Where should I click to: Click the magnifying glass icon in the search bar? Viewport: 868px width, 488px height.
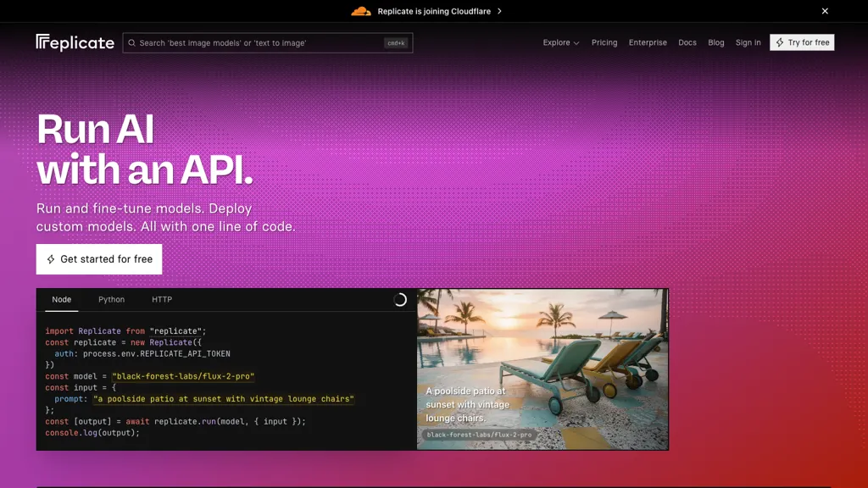[131, 42]
